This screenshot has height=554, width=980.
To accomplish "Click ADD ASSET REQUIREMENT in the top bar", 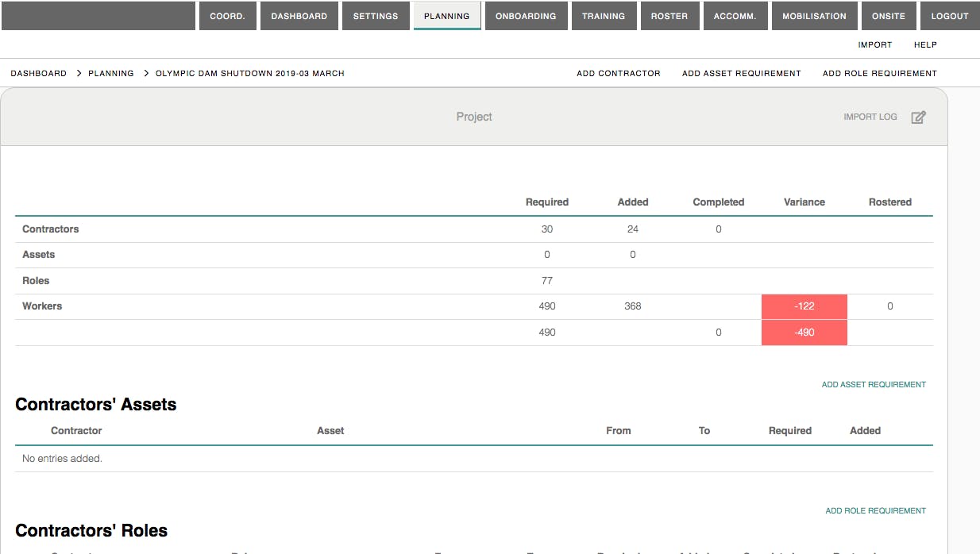I will click(742, 73).
